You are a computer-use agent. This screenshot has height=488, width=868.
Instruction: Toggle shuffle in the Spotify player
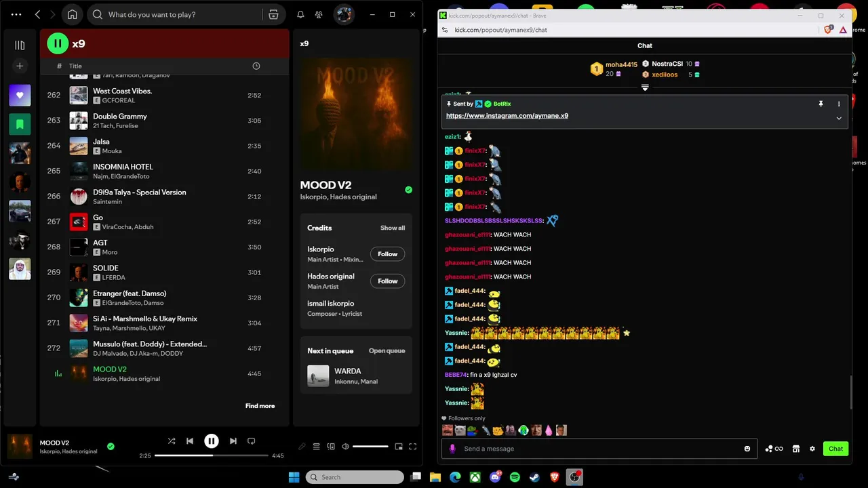coord(172,441)
